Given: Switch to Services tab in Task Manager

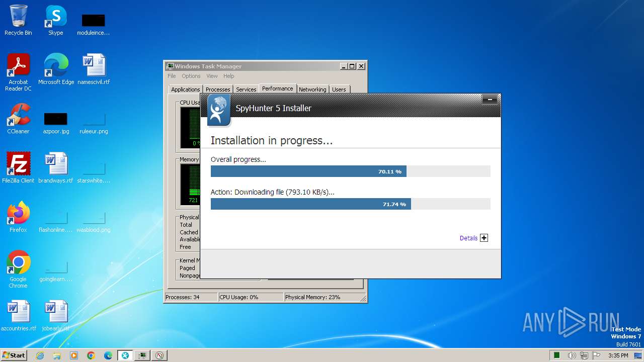Looking at the screenshot, I should (246, 89).
